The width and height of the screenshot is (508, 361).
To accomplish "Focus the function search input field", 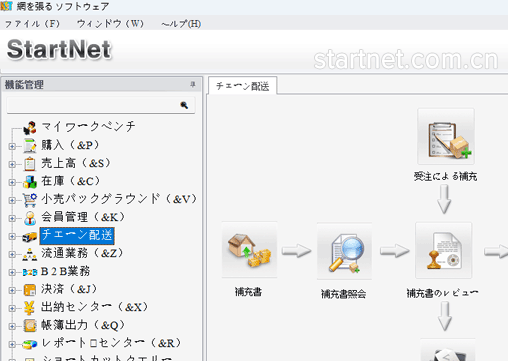I will (101, 105).
